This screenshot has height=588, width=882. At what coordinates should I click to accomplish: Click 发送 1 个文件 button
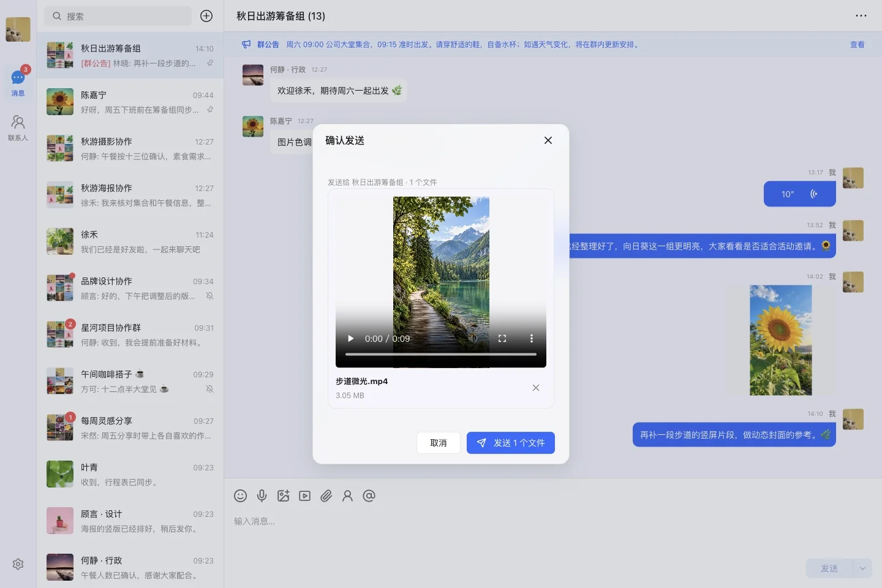click(511, 443)
